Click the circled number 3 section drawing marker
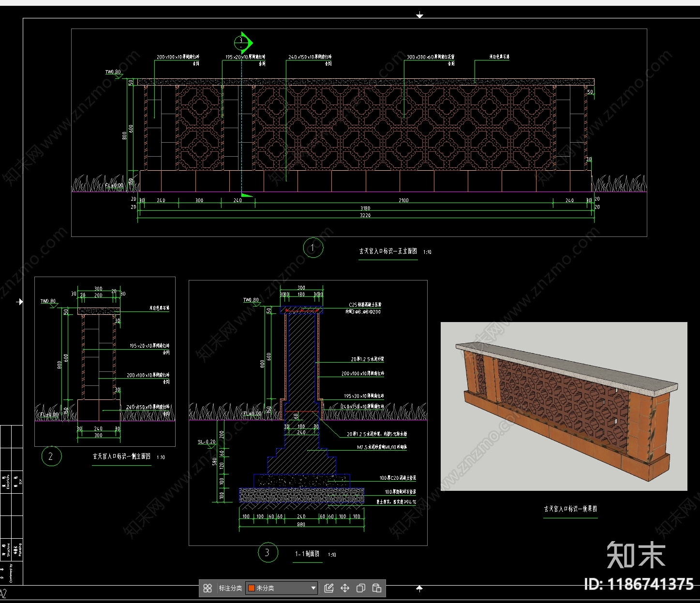Viewport: 700px width, 603px height. point(268,552)
